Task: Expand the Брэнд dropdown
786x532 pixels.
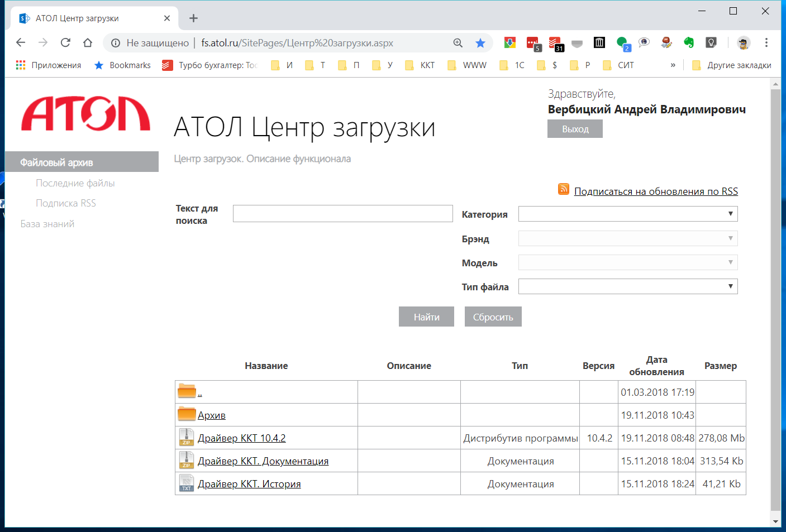Action: tap(628, 238)
